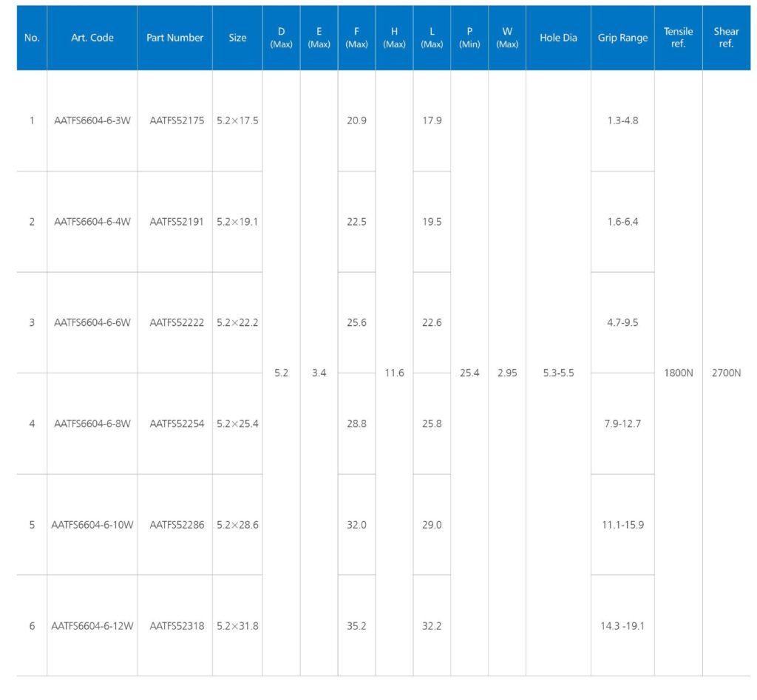Click art code AATFS6604-6-10W
Image resolution: width=757 pixels, height=700 pixels.
92,525
